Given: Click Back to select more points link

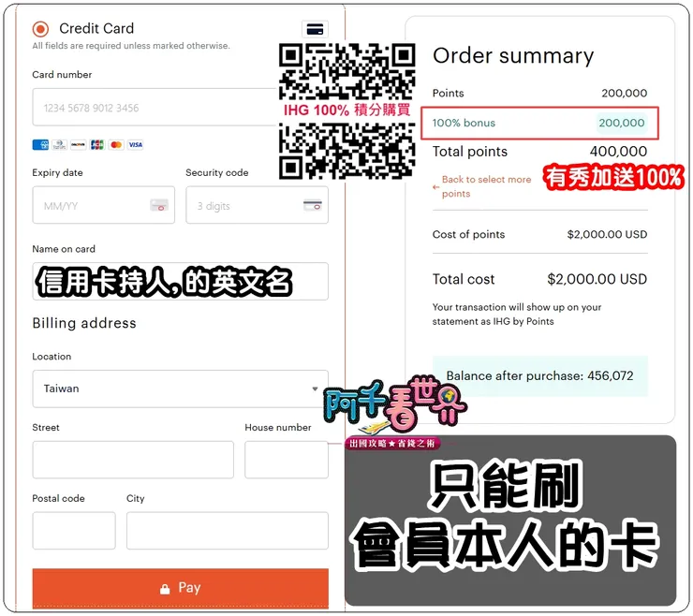Looking at the screenshot, I should tap(486, 186).
